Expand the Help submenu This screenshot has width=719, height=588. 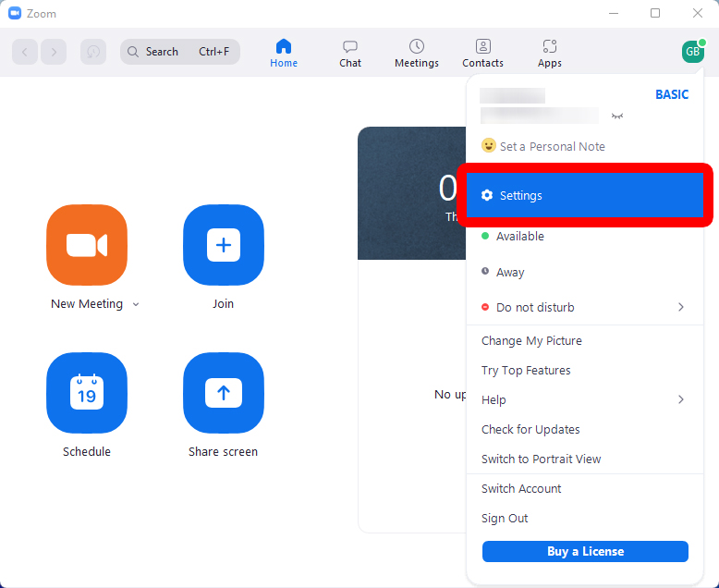pos(681,399)
